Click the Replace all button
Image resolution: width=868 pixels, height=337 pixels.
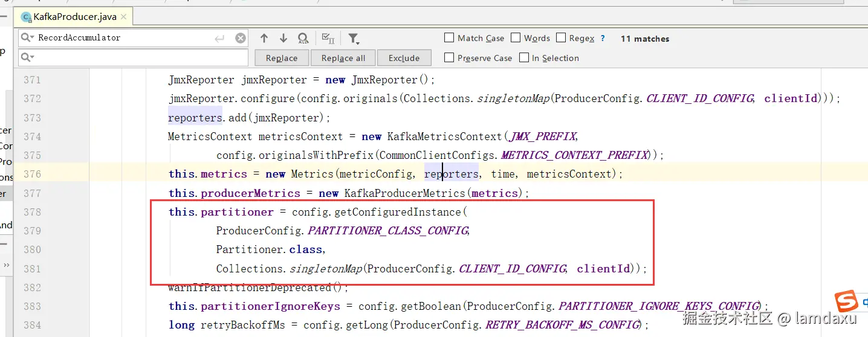(343, 58)
